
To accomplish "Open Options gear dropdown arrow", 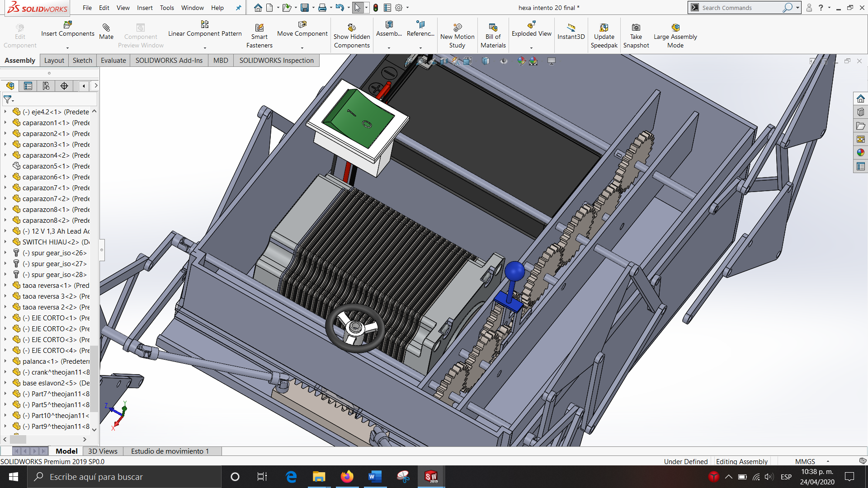I will 407,8.
